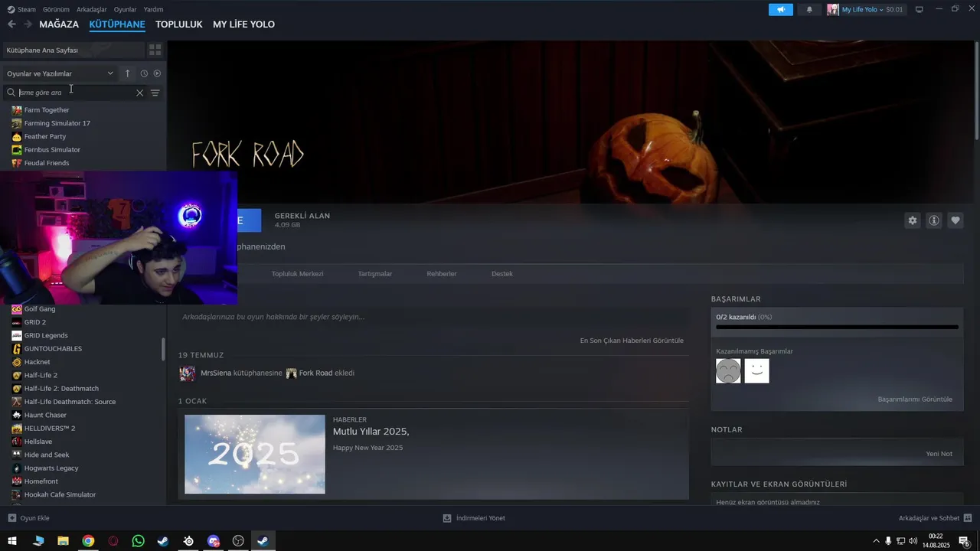This screenshot has width=980, height=551.
Task: Open the Arkadaşlar menu
Action: 92,9
